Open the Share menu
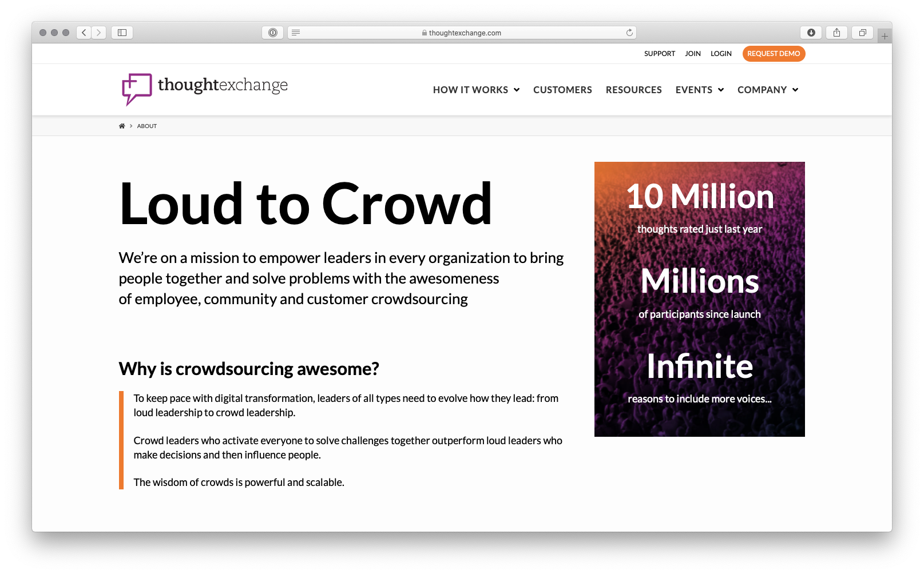924x574 pixels. (x=836, y=33)
